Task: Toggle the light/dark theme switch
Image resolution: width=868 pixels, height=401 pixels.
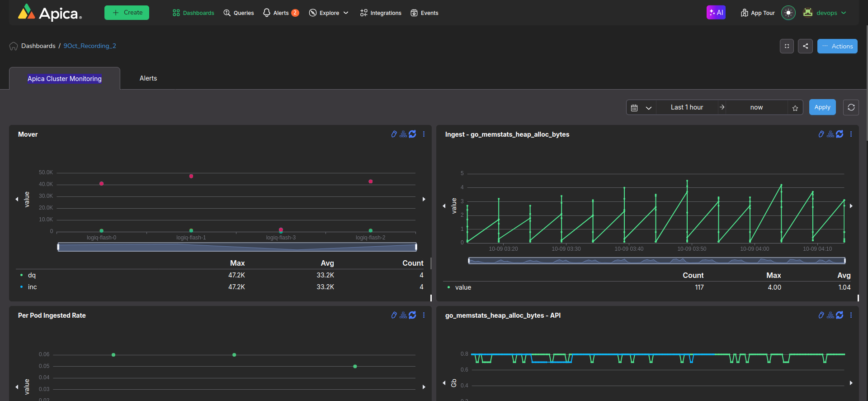Action: (x=788, y=13)
